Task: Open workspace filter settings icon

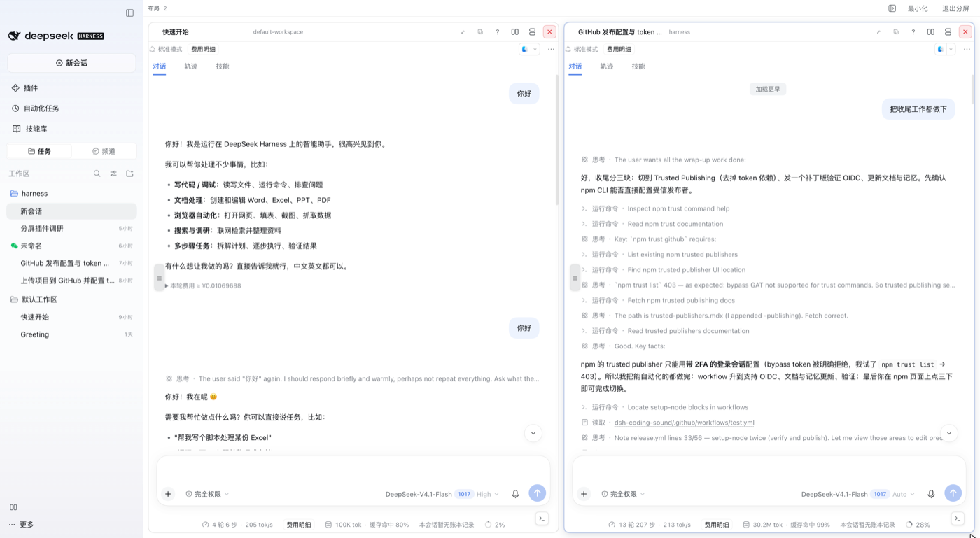Action: click(x=113, y=174)
